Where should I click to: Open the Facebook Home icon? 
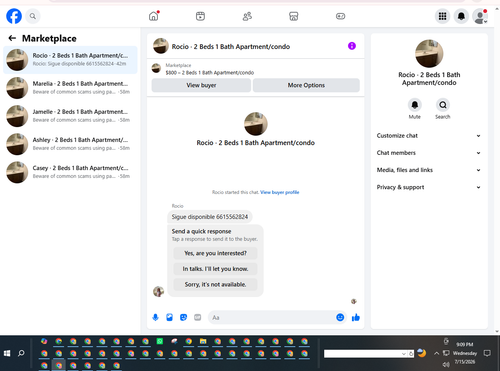(x=154, y=16)
